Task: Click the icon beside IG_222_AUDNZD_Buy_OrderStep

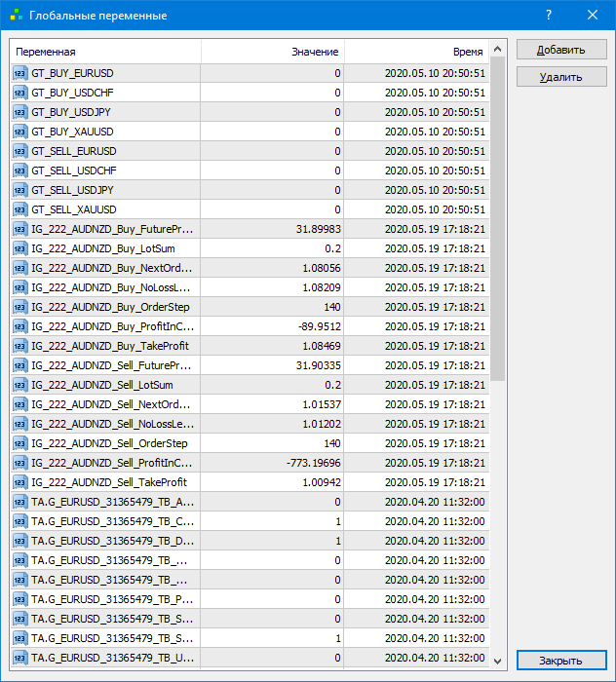Action: point(20,307)
